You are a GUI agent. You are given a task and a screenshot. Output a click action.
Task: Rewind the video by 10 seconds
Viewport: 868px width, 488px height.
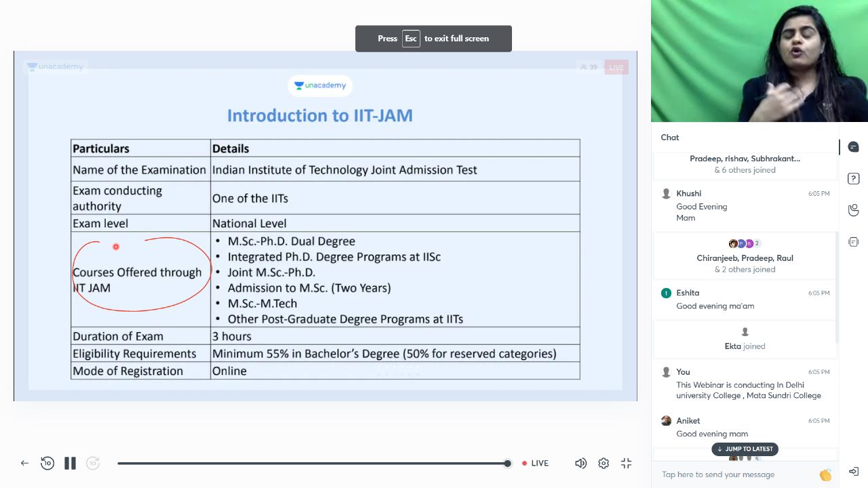47,463
